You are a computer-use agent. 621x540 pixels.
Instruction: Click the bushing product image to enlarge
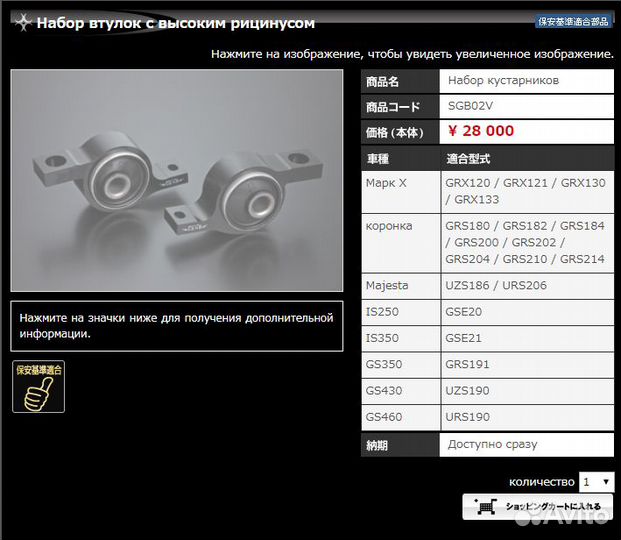pyautogui.click(x=177, y=181)
